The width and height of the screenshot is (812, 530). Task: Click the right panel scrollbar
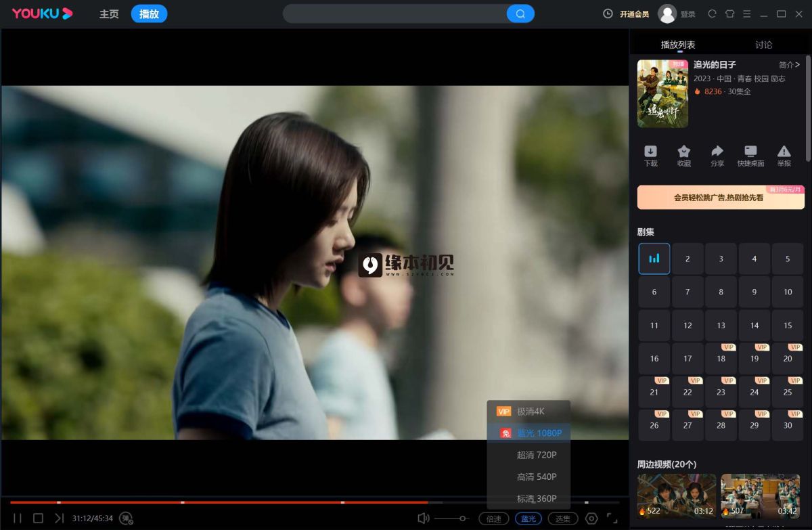point(808,108)
